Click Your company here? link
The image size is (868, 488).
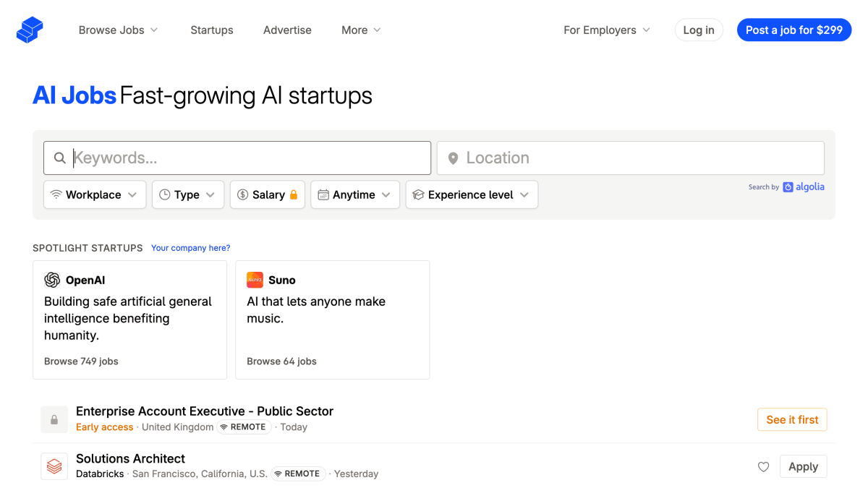(x=191, y=248)
